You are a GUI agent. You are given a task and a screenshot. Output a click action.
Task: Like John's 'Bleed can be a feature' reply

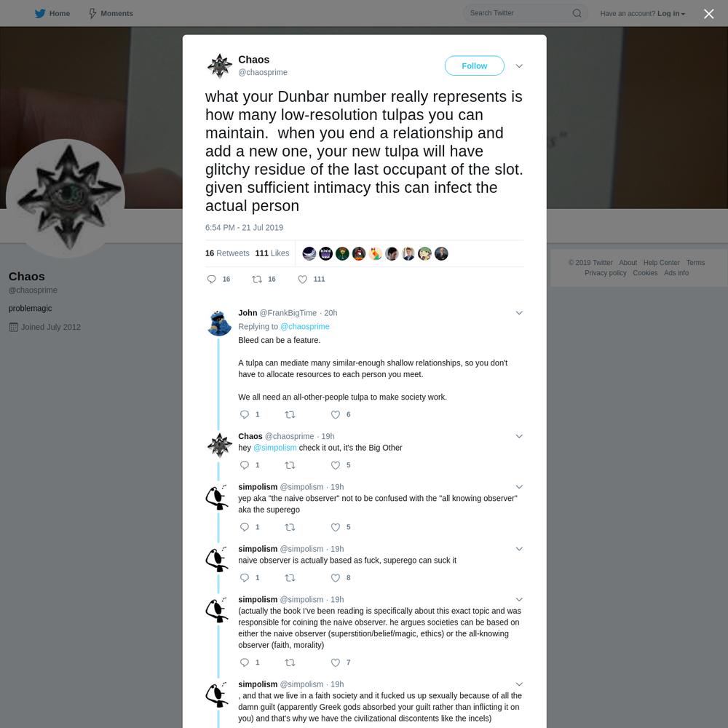pos(335,415)
